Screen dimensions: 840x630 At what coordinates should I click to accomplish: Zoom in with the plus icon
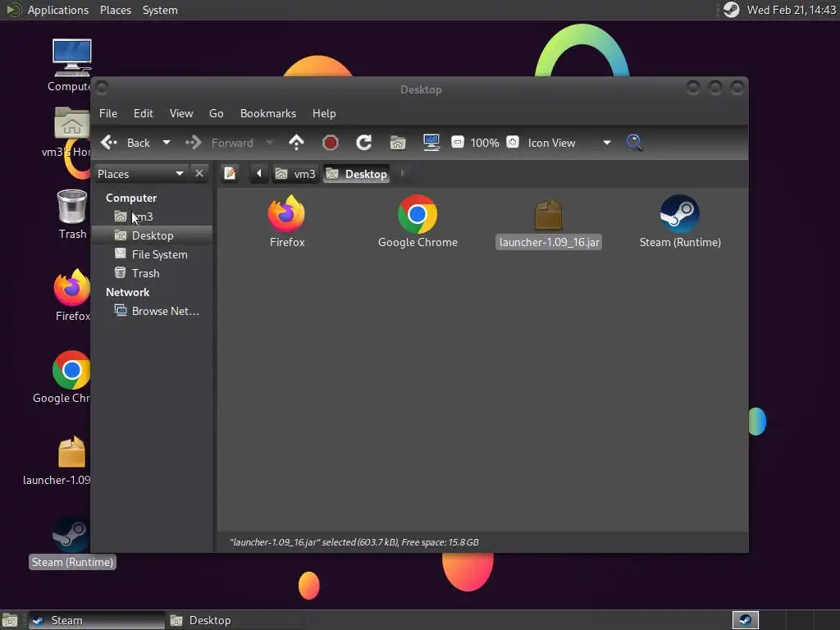[513, 142]
